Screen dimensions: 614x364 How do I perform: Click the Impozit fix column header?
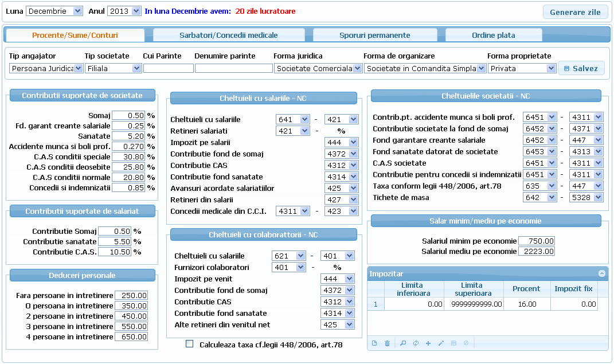[x=574, y=289]
